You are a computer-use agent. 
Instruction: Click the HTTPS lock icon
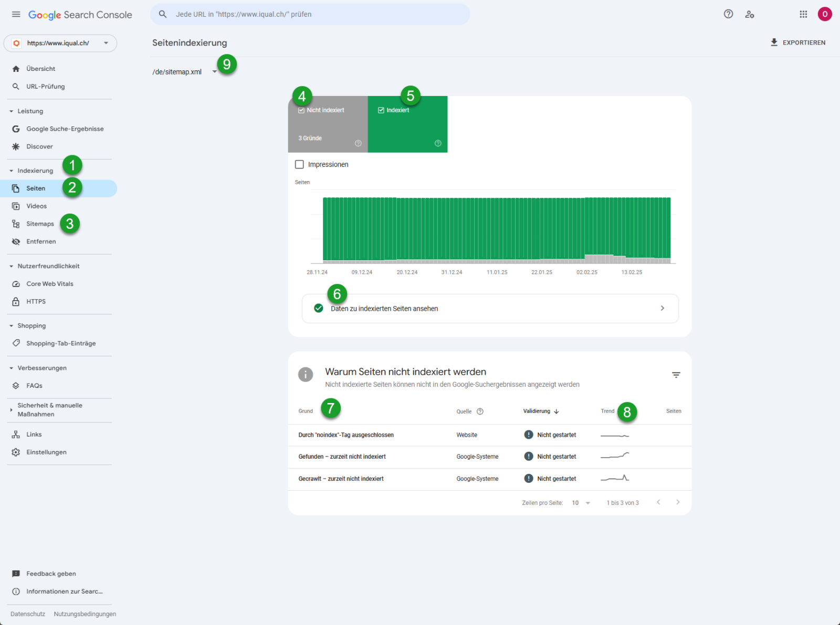tap(16, 302)
